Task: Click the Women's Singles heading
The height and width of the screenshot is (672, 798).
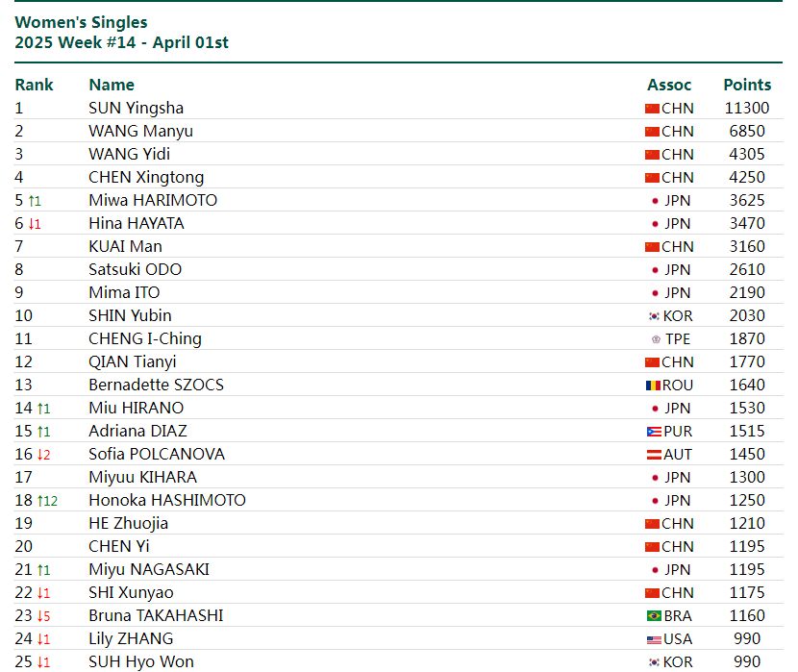Action: point(82,22)
